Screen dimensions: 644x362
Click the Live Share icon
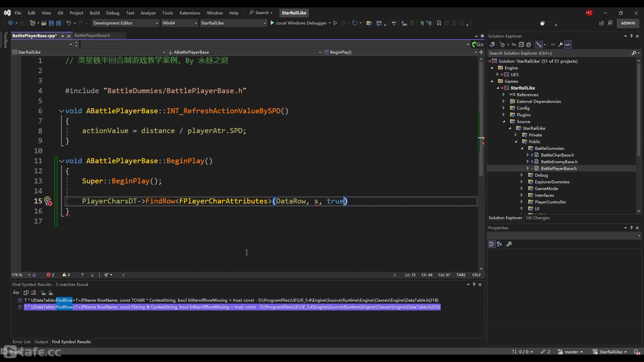coord(601,23)
